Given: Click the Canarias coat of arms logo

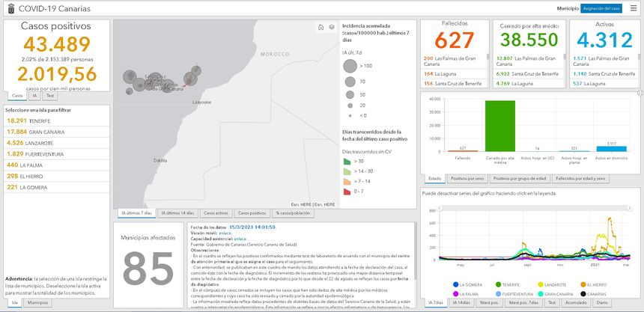Looking at the screenshot, I should pos(8,8).
